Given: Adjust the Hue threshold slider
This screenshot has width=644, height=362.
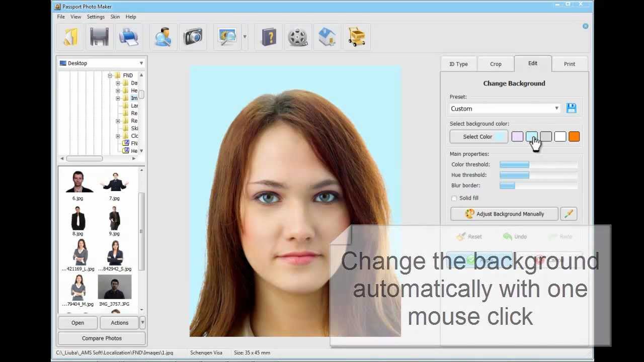Looking at the screenshot, I should point(538,175).
